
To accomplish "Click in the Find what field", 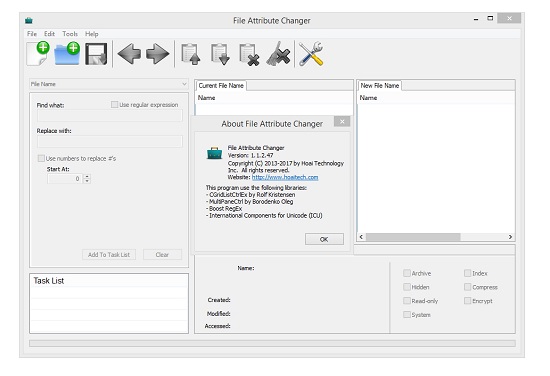I will pos(109,116).
